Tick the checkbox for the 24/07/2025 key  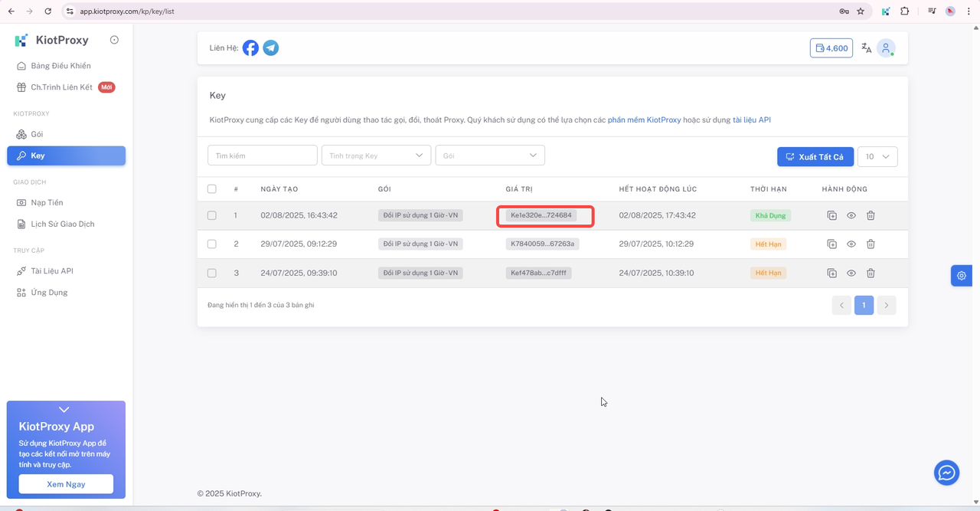point(211,273)
